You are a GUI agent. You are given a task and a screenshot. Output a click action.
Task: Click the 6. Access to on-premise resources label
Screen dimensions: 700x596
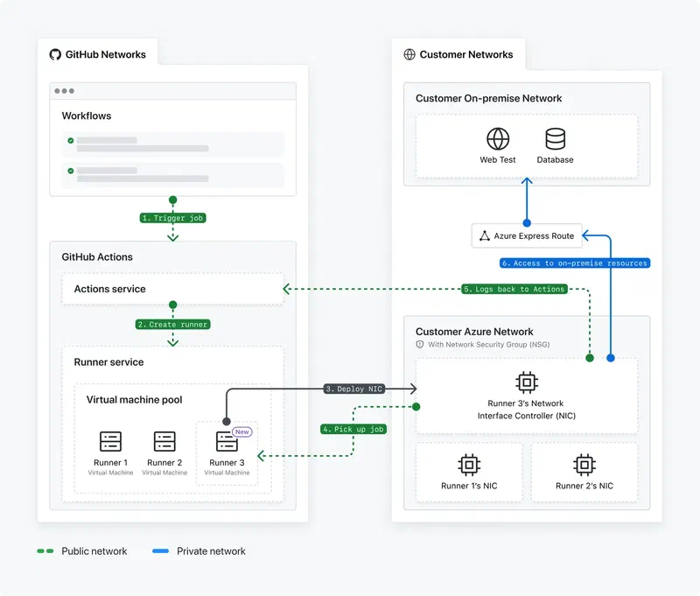573,263
